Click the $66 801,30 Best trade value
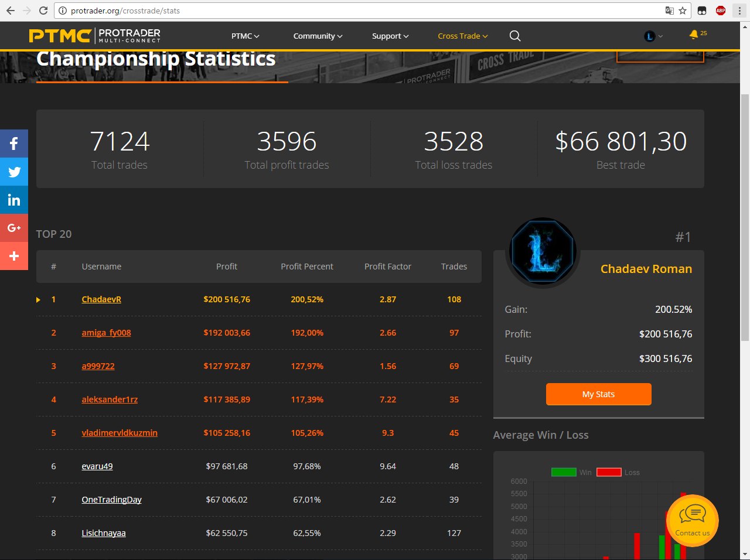750x560 pixels. pyautogui.click(x=621, y=141)
